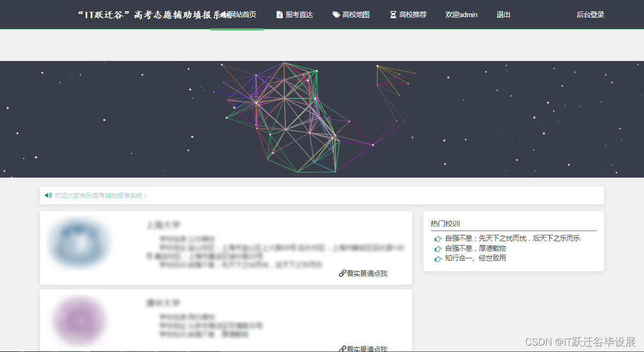This screenshot has width=644, height=352.
Task: Click the tag icon beside 高校地图
Action: point(336,15)
